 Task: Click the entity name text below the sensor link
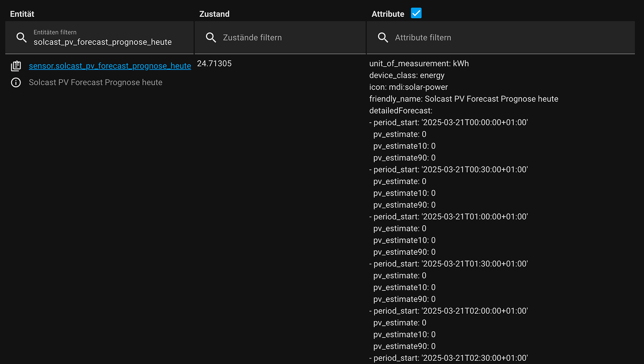[x=96, y=83]
